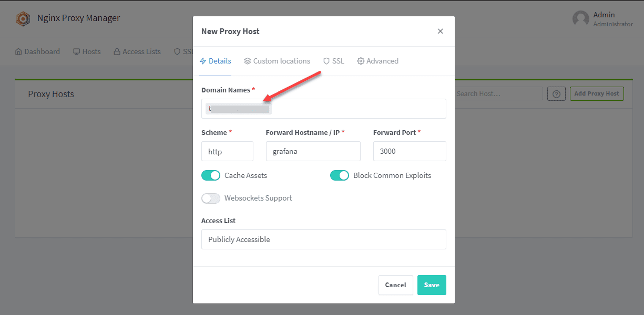This screenshot has height=315, width=644.
Task: Open the Dashboard home navigation item
Action: (x=37, y=51)
